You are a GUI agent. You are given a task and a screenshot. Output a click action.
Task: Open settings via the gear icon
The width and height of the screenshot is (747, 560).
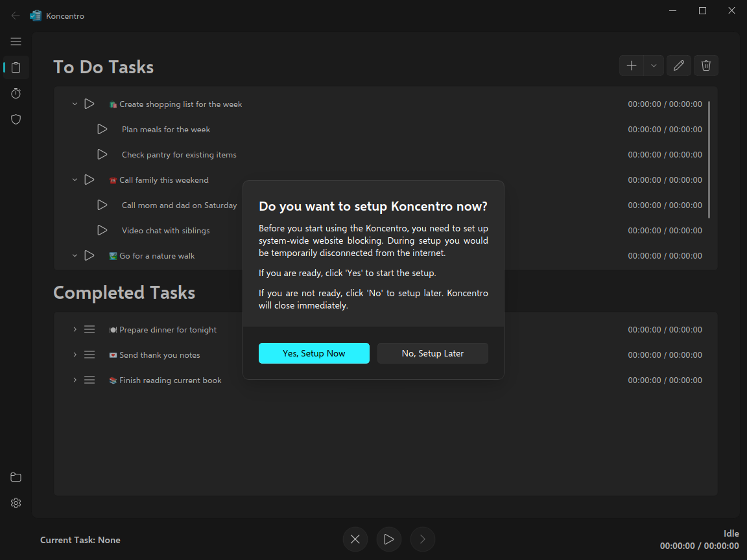[16, 503]
